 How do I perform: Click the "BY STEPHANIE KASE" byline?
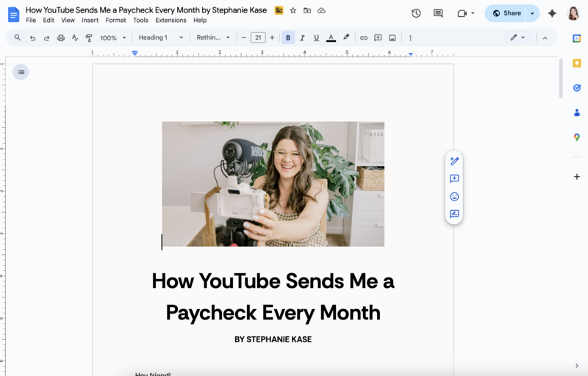273,339
